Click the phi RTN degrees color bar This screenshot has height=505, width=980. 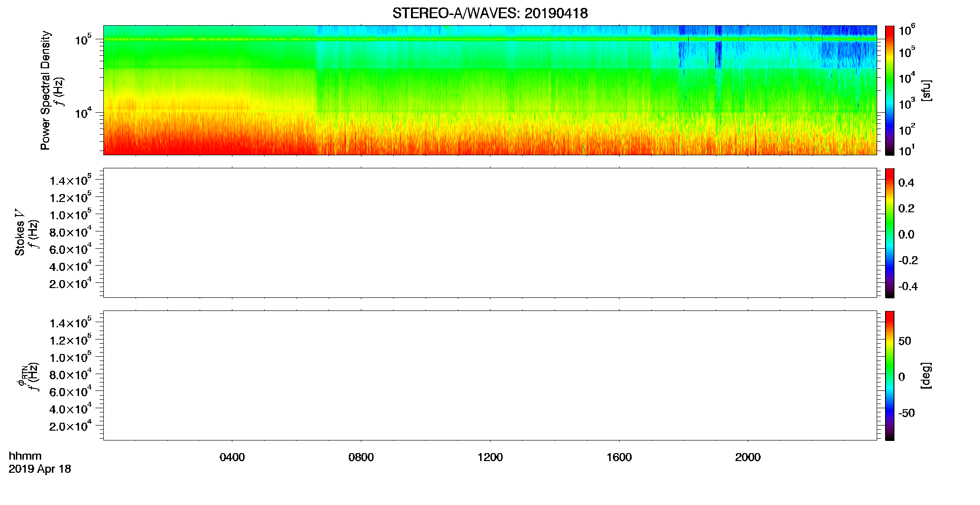[889, 375]
